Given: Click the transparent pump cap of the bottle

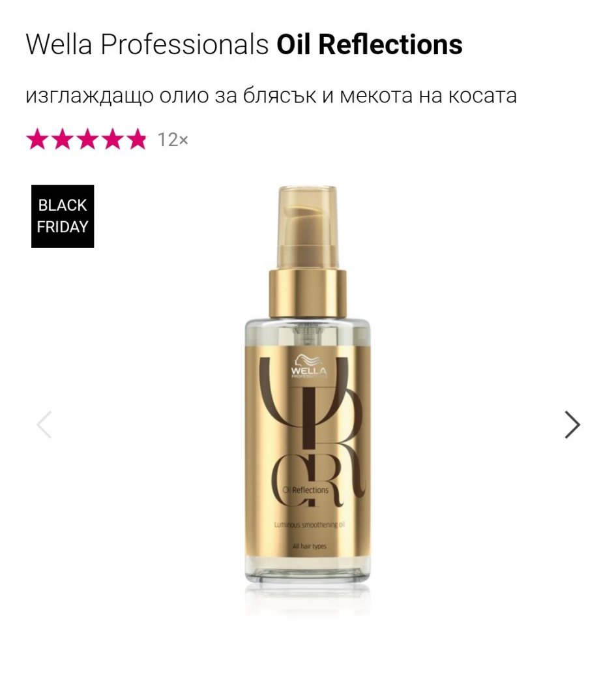Looking at the screenshot, I should point(308,228).
